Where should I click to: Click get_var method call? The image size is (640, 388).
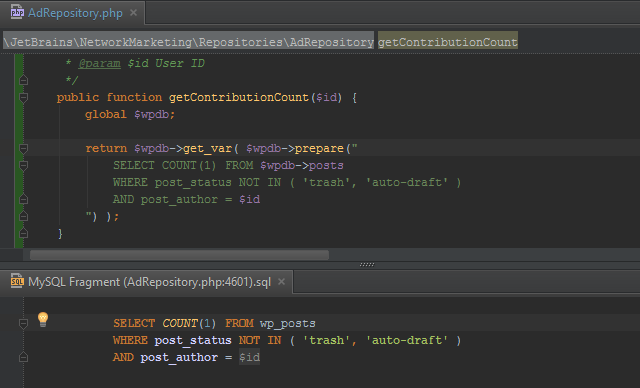[x=207, y=148]
